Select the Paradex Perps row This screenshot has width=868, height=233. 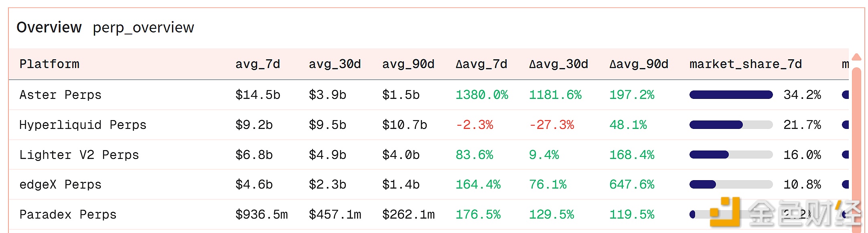point(68,215)
